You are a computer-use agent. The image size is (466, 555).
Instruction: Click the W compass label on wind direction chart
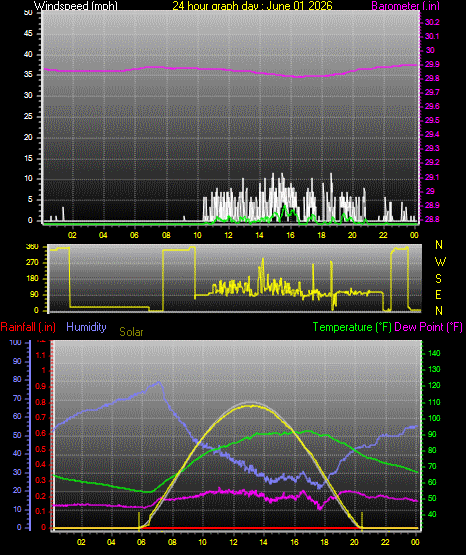click(440, 262)
